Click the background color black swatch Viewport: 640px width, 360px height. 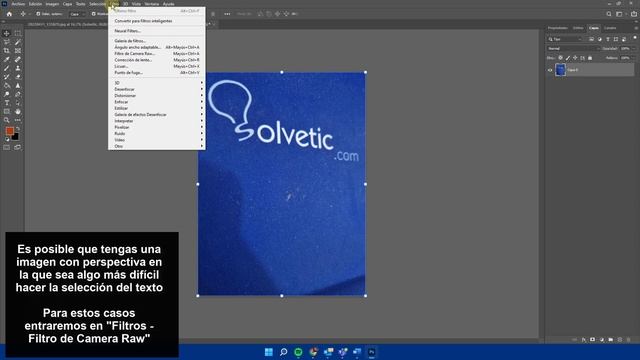coord(16,137)
